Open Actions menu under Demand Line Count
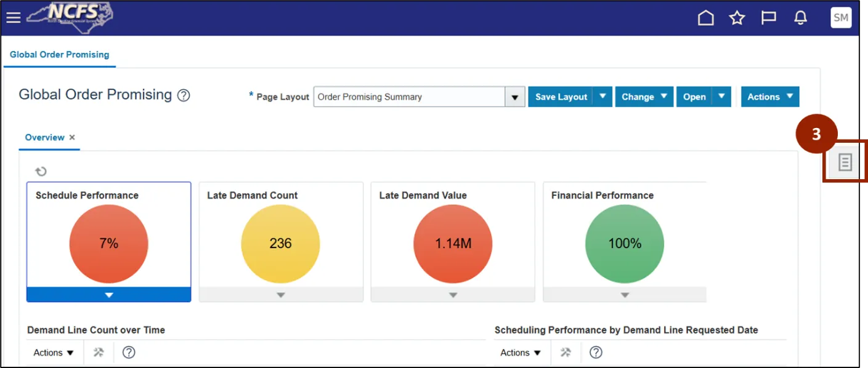This screenshot has width=868, height=368. 54,353
